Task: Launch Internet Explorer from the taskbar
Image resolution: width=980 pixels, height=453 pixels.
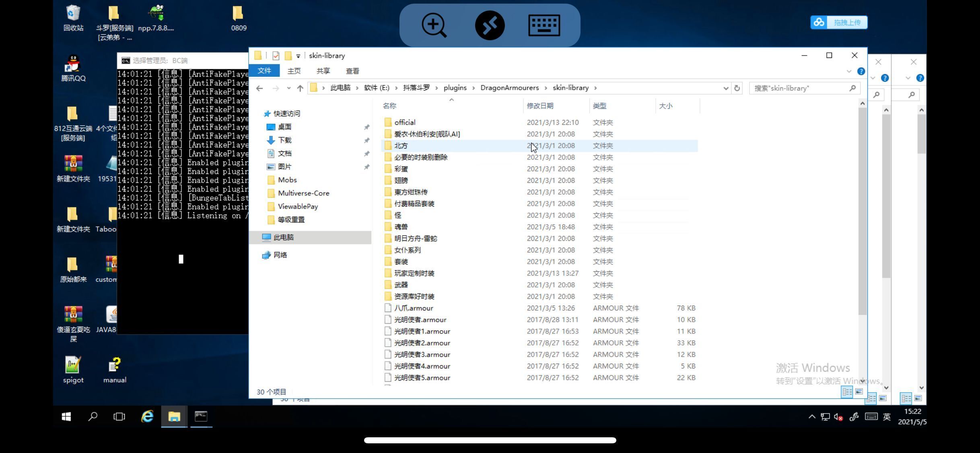Action: pos(147,417)
